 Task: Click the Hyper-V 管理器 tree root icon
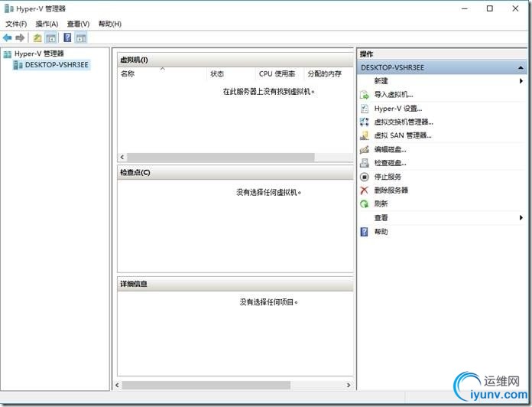coord(8,54)
